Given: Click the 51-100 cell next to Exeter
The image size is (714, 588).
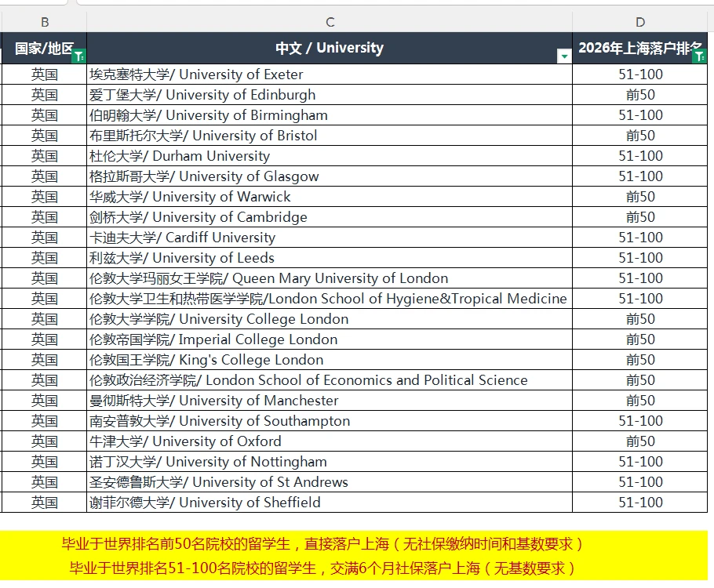Looking at the screenshot, I should pyautogui.click(x=641, y=74).
